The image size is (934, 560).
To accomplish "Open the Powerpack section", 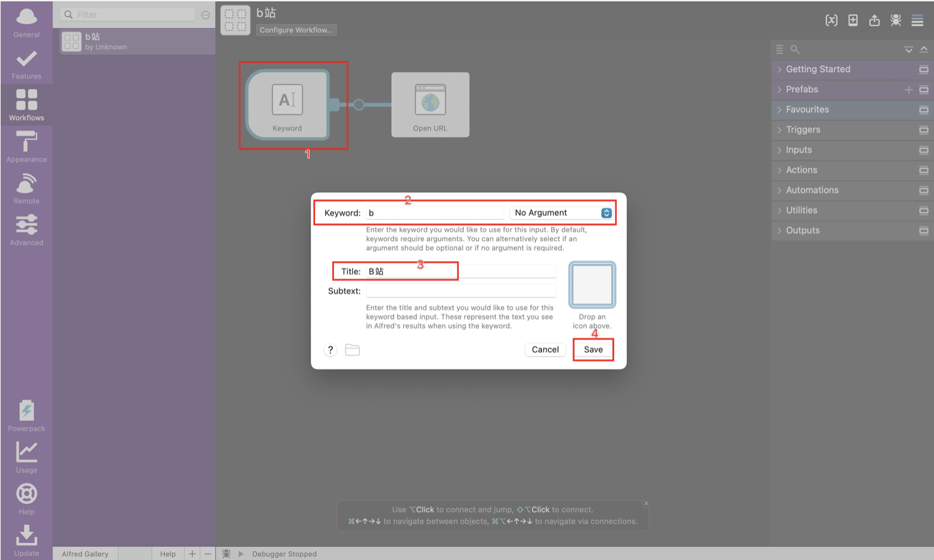I will [x=26, y=416].
